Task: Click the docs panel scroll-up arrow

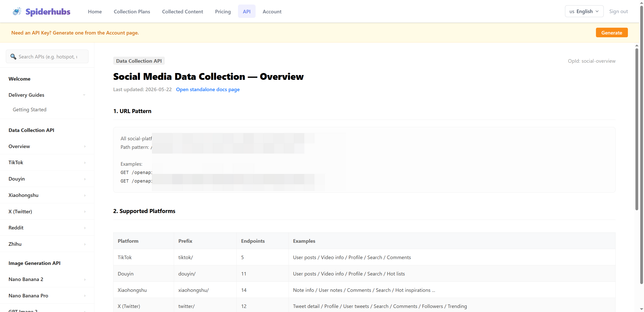Action: [637, 46]
